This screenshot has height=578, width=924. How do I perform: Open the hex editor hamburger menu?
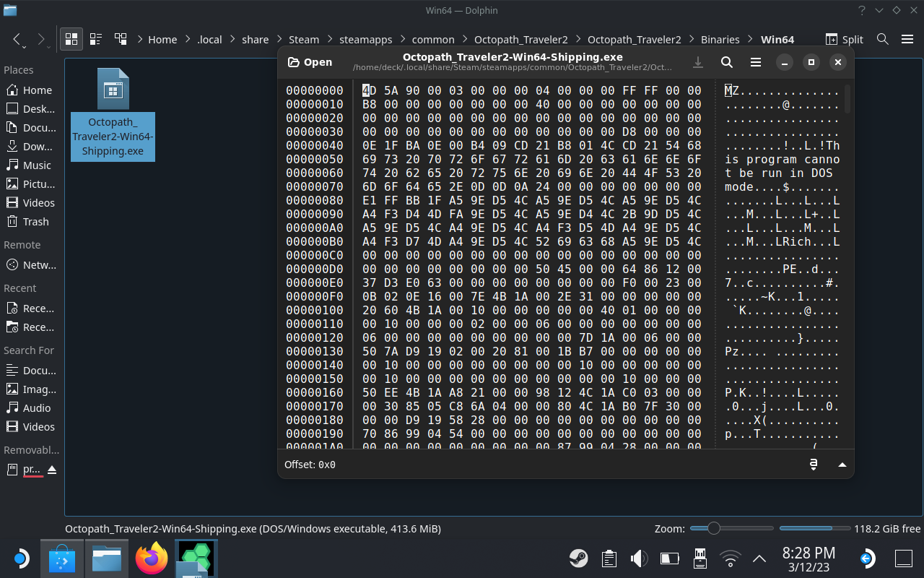pyautogui.click(x=756, y=63)
